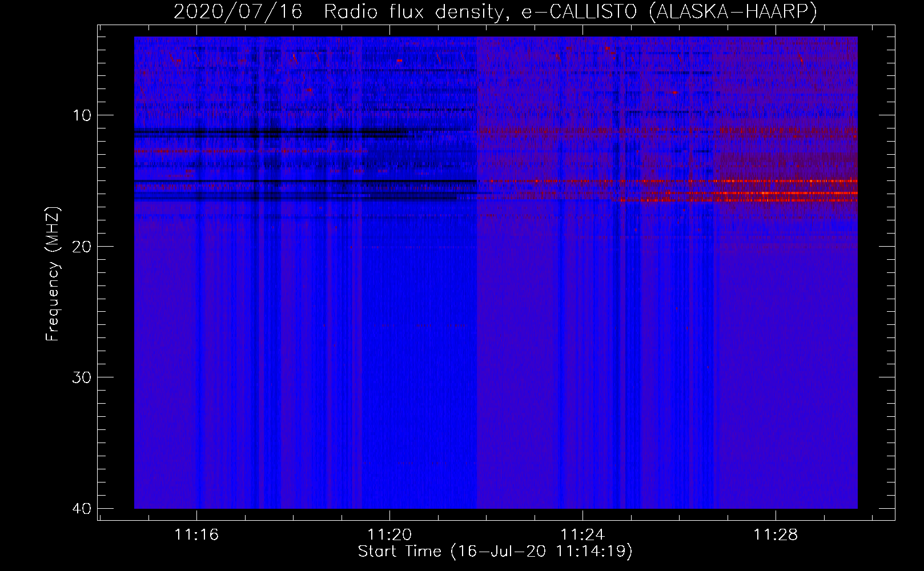Image resolution: width=924 pixels, height=571 pixels.
Task: Click the plot title "2020/07/16 Radio flux density, e-CALLISTO (ALASKA-HAARP)"
Action: click(x=495, y=11)
